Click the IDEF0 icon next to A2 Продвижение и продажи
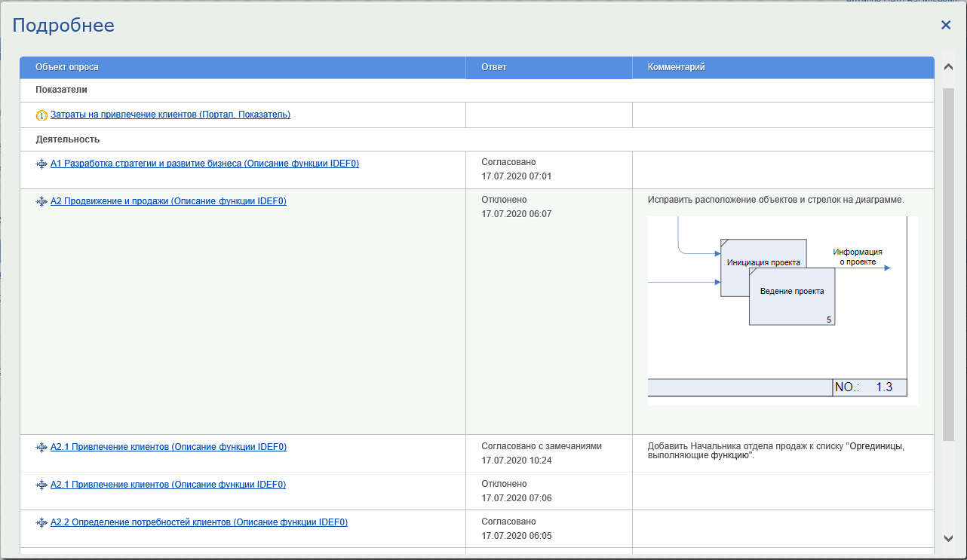 tap(41, 201)
